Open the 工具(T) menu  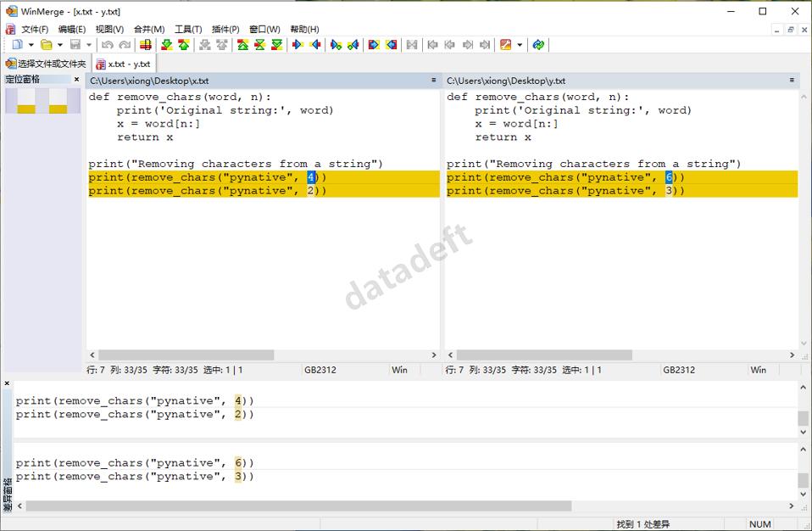(x=188, y=30)
